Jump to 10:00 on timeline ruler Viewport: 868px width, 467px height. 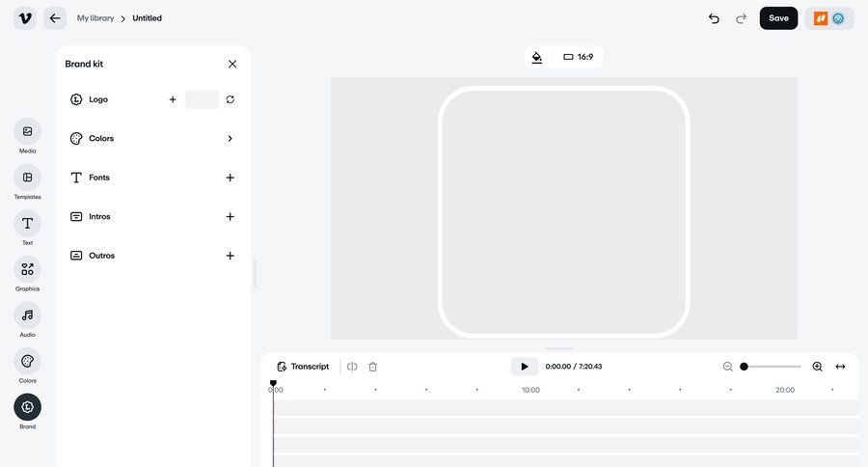tap(530, 390)
